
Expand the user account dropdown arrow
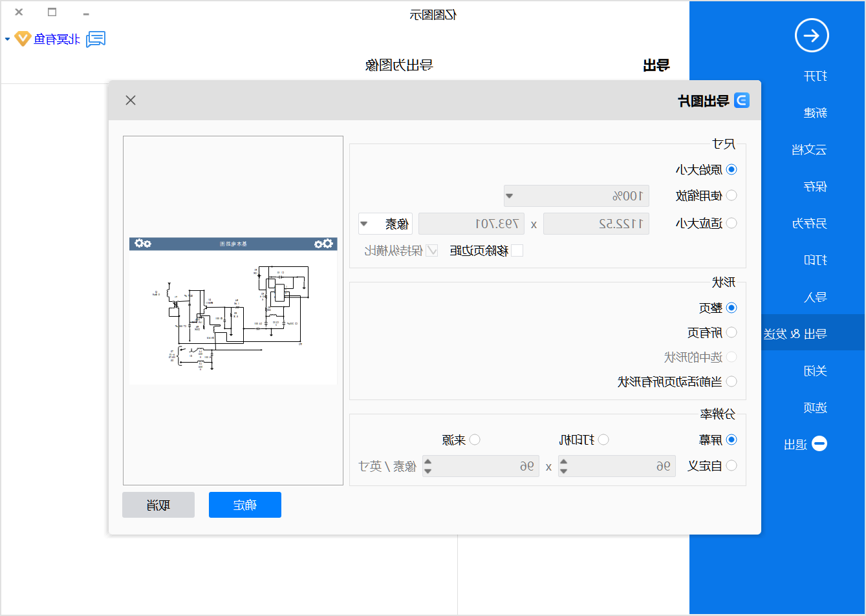point(8,39)
